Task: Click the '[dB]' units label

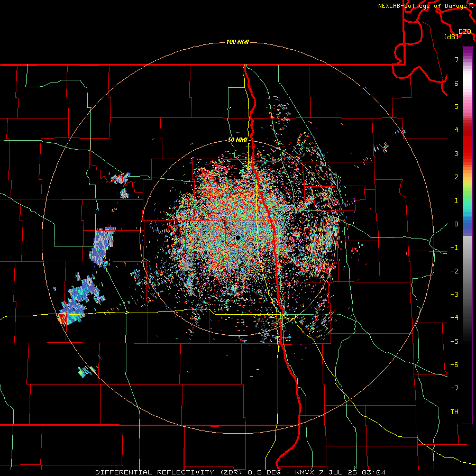Action: [x=452, y=36]
